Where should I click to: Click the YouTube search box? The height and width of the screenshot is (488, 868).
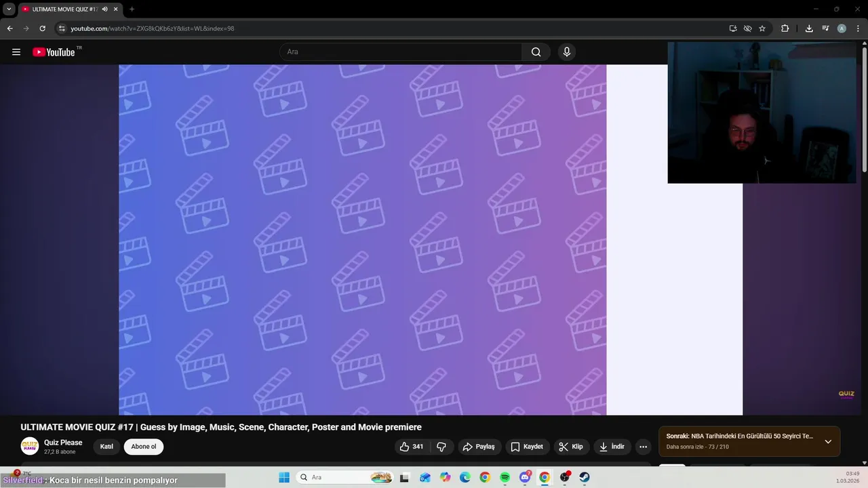point(401,52)
